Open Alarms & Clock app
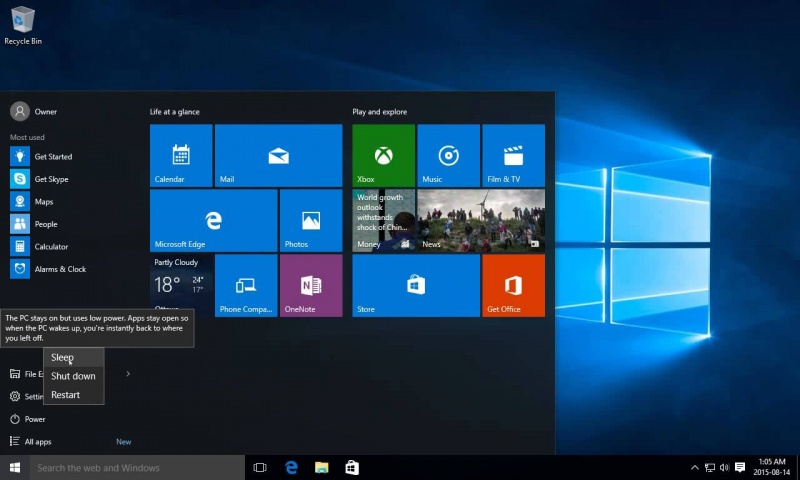 [x=48, y=269]
